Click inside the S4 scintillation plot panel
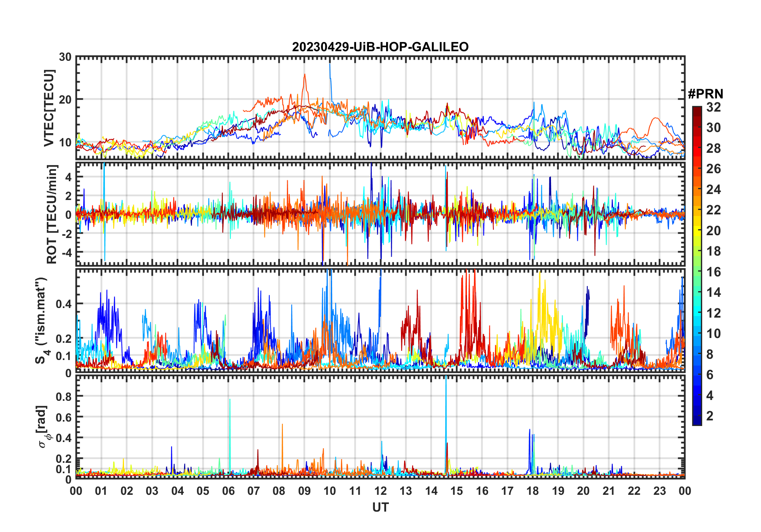761x532 pixels. [380, 321]
